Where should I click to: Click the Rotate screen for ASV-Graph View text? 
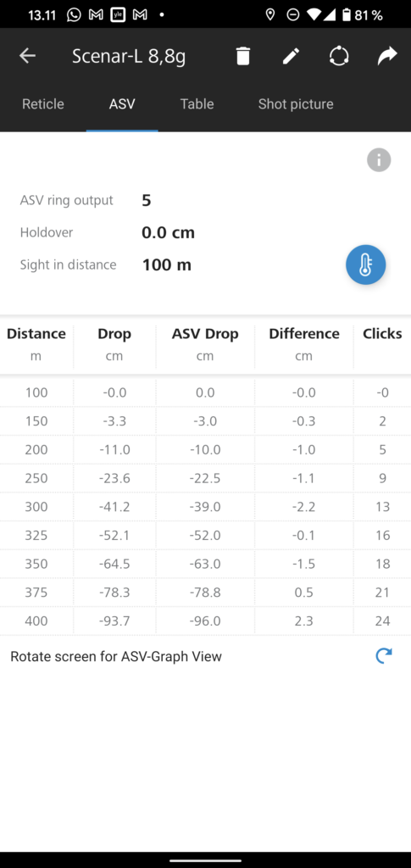tap(116, 657)
